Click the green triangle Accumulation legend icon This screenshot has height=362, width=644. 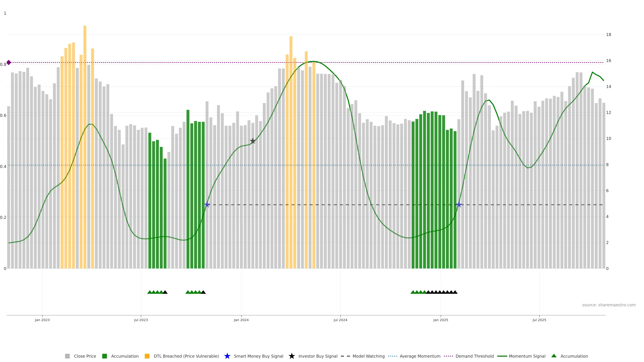tap(554, 356)
